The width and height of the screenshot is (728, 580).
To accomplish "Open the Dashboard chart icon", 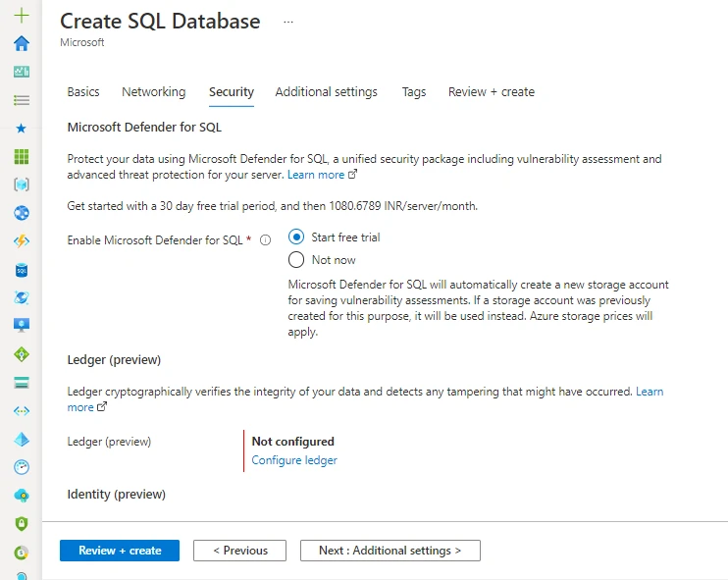I will point(22,72).
